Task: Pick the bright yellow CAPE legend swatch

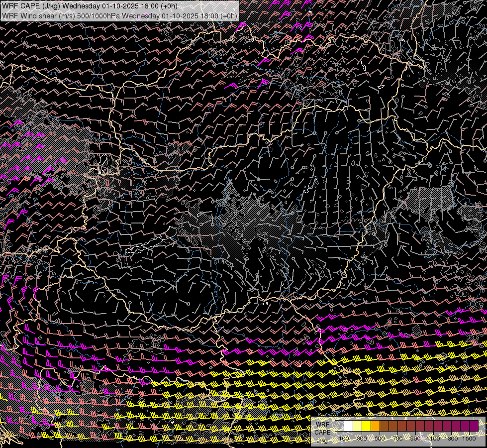Action: point(366,426)
